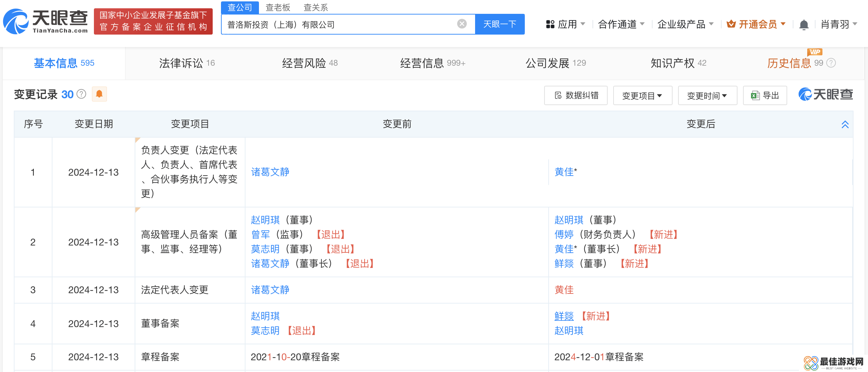Viewport: 868px width, 372px height.
Task: Click the 天眼一下 search button
Action: point(500,24)
